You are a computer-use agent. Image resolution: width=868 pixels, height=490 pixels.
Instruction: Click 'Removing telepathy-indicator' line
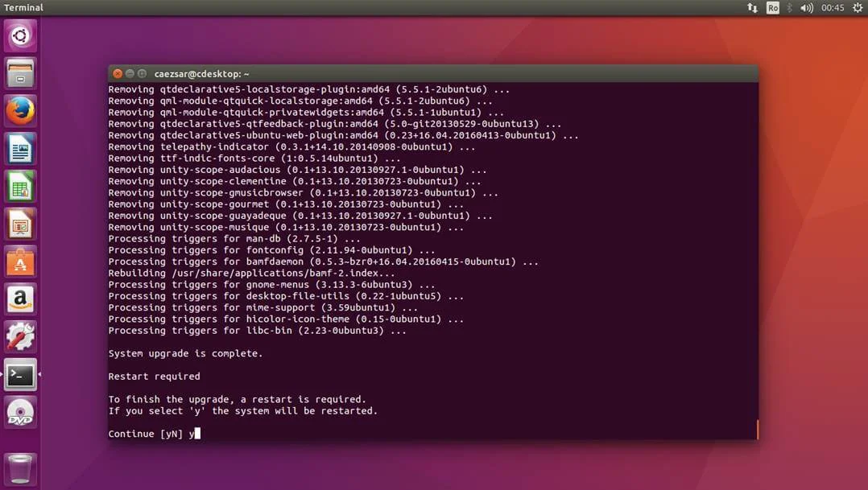[291, 147]
